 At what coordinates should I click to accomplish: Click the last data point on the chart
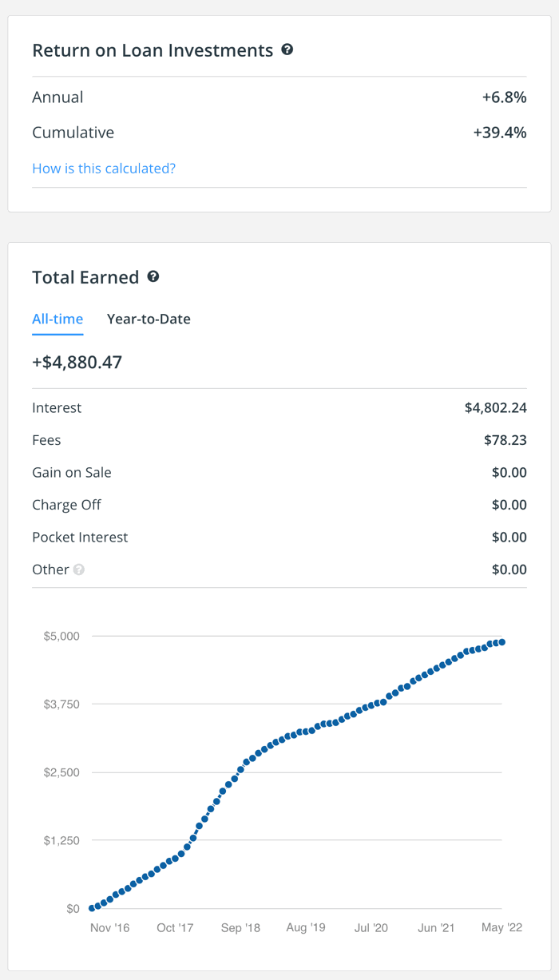502,642
